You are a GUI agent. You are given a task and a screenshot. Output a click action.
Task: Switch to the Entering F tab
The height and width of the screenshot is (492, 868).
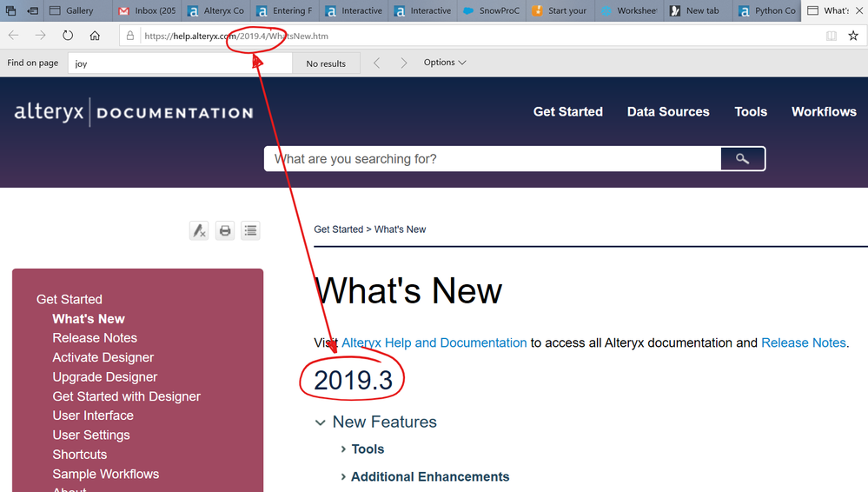[284, 10]
